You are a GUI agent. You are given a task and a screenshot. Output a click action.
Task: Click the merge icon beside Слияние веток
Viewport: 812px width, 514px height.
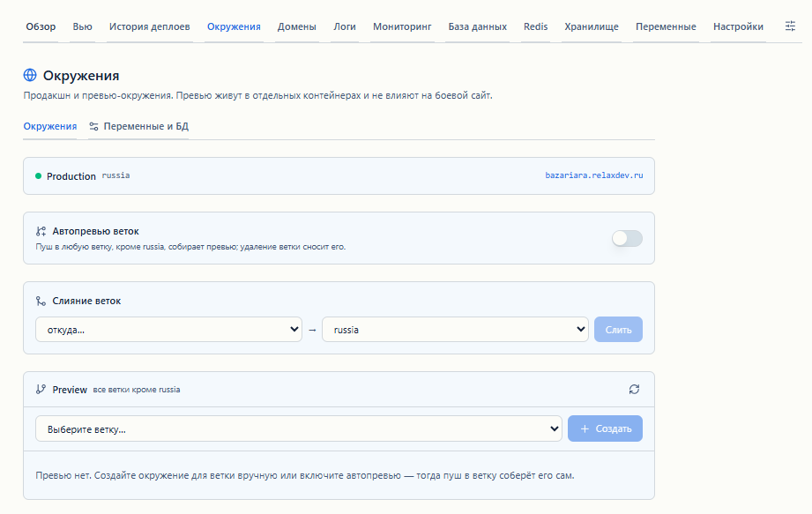(41, 301)
